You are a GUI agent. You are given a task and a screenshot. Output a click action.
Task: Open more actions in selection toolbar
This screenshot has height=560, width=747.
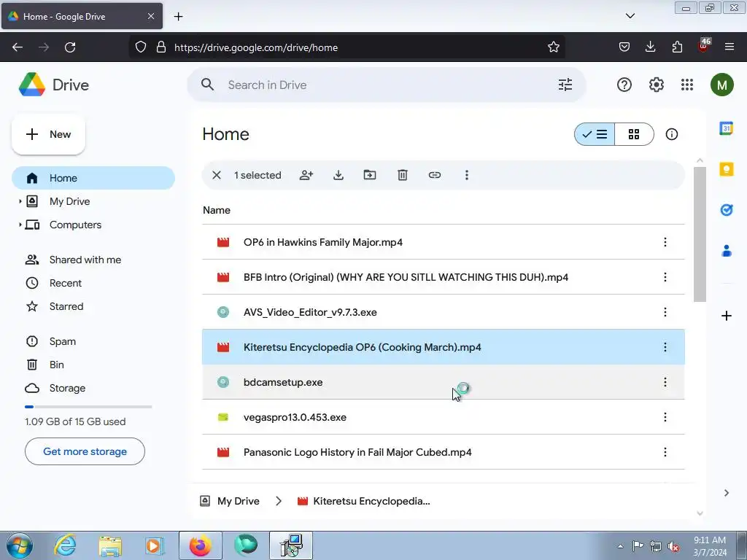(467, 175)
